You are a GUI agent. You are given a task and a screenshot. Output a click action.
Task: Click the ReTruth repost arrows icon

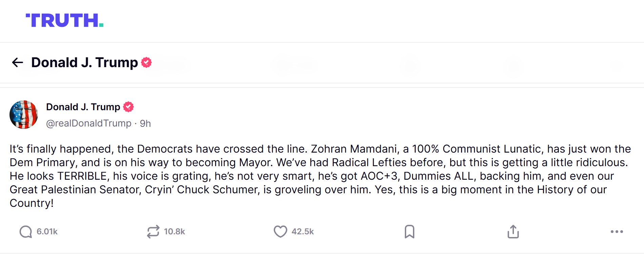[153, 232]
